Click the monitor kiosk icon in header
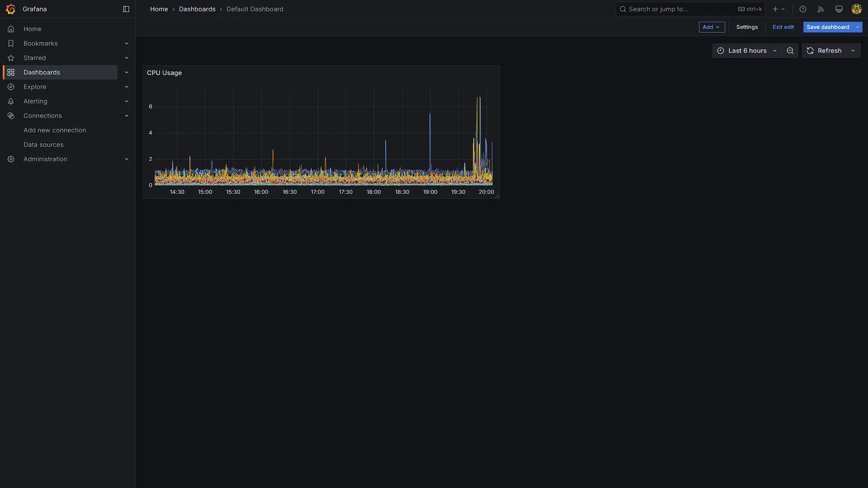 839,9
